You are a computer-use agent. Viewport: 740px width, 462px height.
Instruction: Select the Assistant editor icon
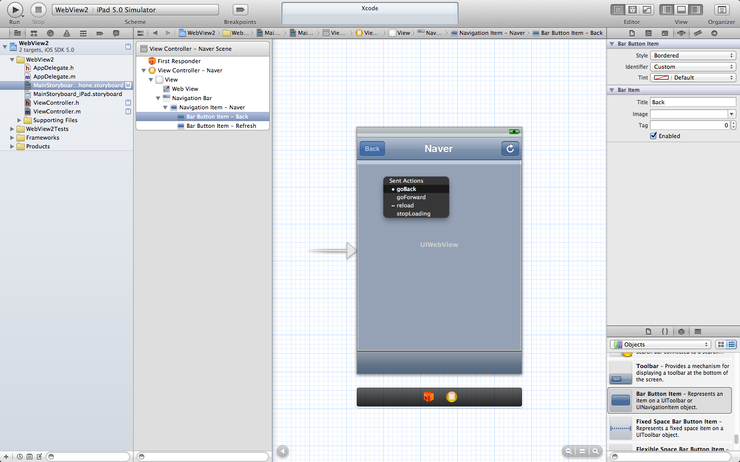pyautogui.click(x=632, y=9)
